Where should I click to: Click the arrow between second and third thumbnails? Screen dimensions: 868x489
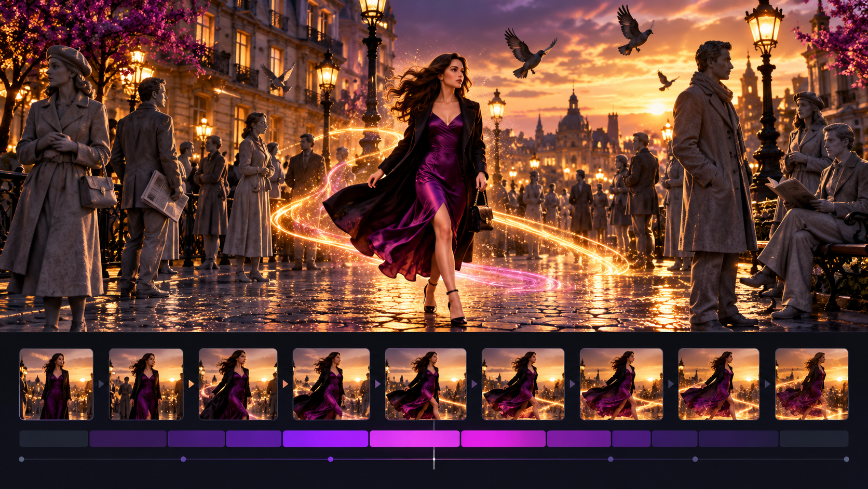point(192,384)
